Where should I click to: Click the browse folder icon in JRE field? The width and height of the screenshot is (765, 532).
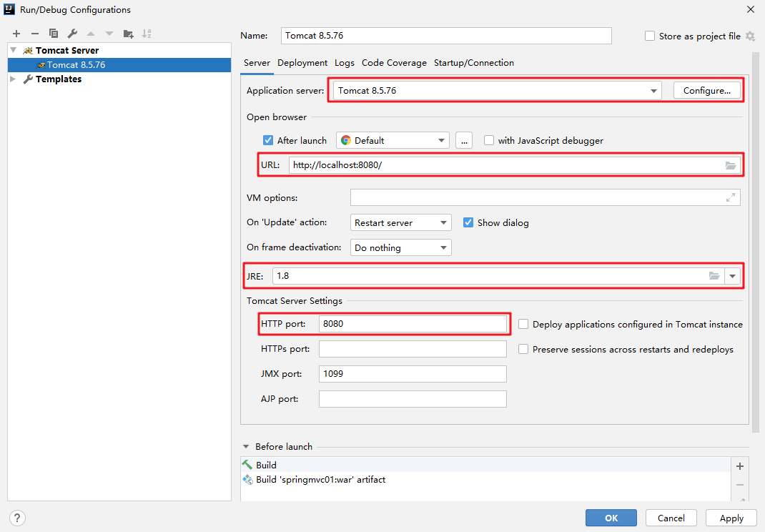pos(714,276)
